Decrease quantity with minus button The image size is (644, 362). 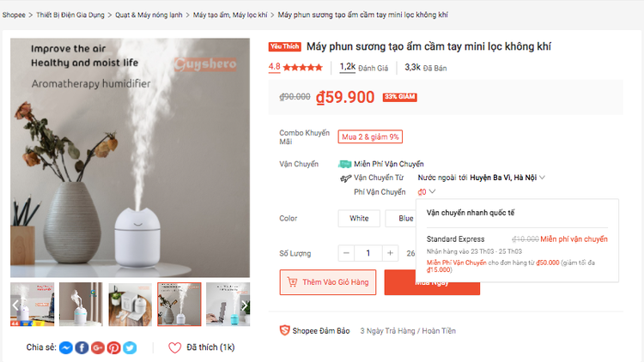pyautogui.click(x=346, y=253)
